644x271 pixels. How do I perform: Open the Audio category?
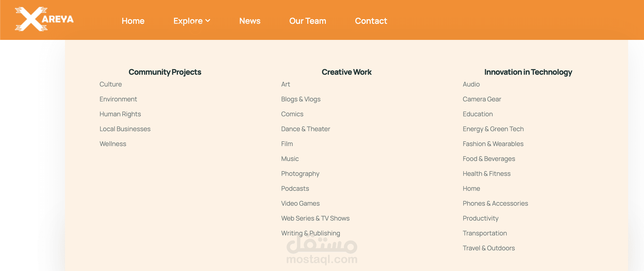(x=471, y=84)
